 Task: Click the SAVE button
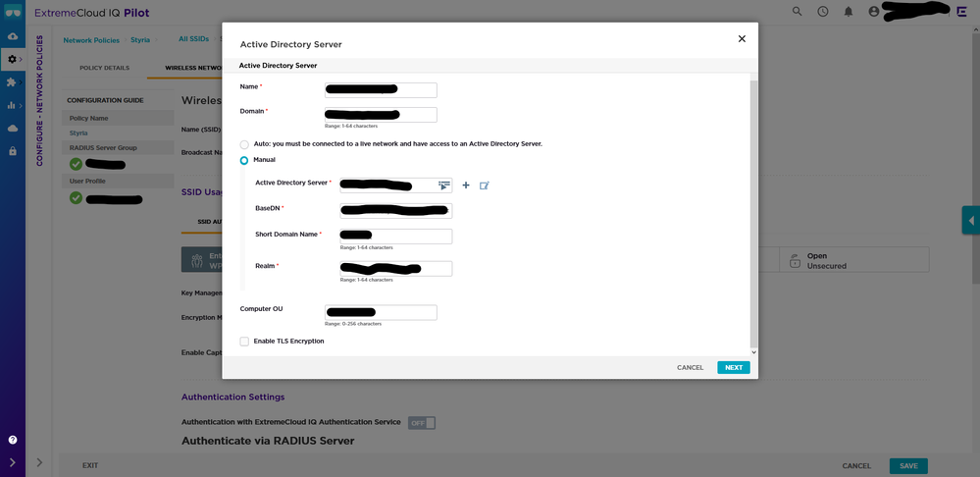pyautogui.click(x=908, y=466)
